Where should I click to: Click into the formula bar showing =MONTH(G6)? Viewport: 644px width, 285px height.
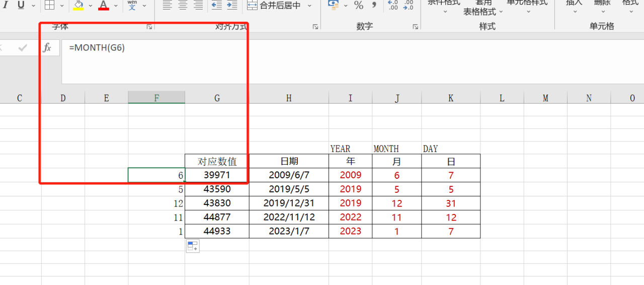tap(352, 62)
